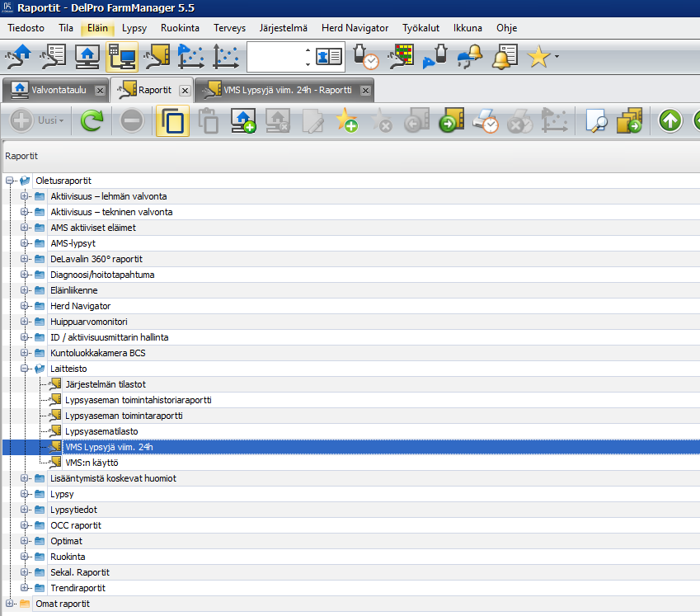The image size is (700, 616).
Task: Click the green up arrow icon
Action: coord(670,120)
